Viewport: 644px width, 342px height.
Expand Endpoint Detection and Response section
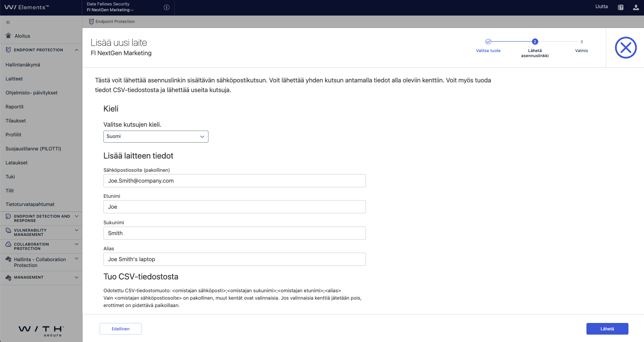77,216
